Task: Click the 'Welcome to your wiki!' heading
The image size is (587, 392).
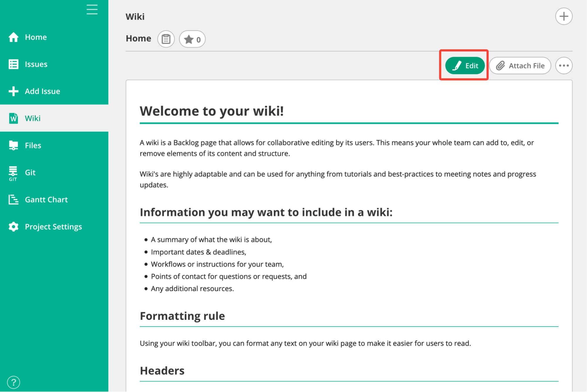Action: tap(211, 111)
